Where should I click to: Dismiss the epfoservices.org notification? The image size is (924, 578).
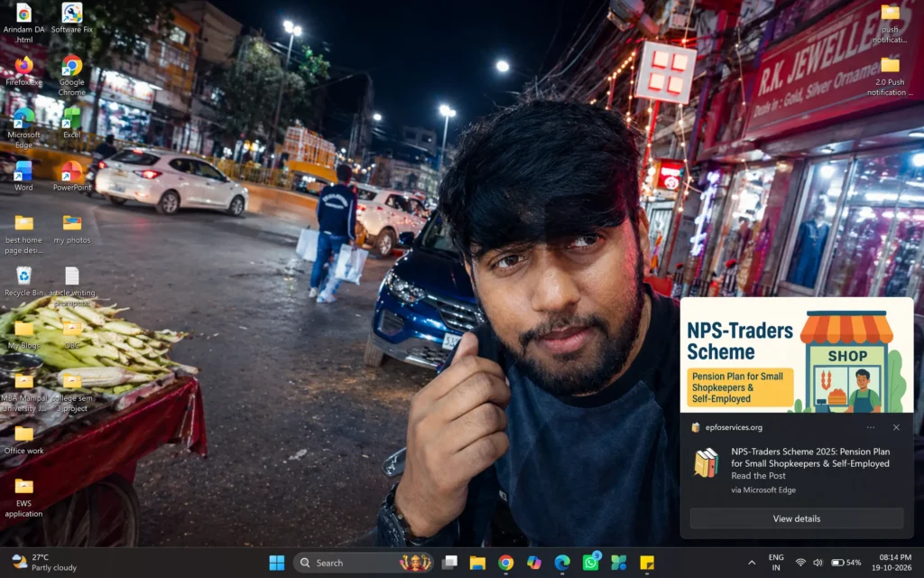point(896,427)
